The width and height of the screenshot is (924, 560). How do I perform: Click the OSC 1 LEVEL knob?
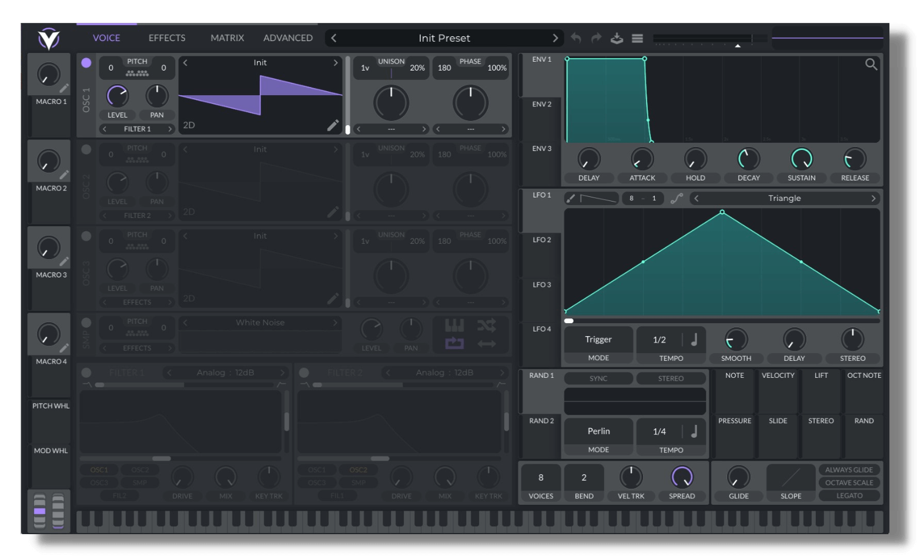click(x=118, y=96)
